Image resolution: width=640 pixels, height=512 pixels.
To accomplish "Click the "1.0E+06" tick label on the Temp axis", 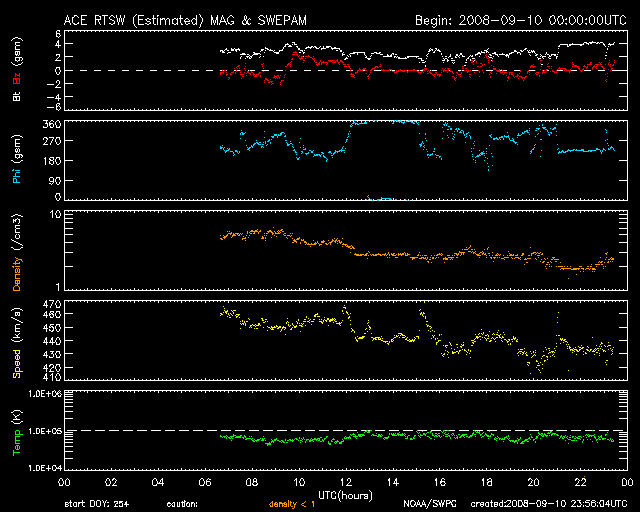I will [x=45, y=394].
